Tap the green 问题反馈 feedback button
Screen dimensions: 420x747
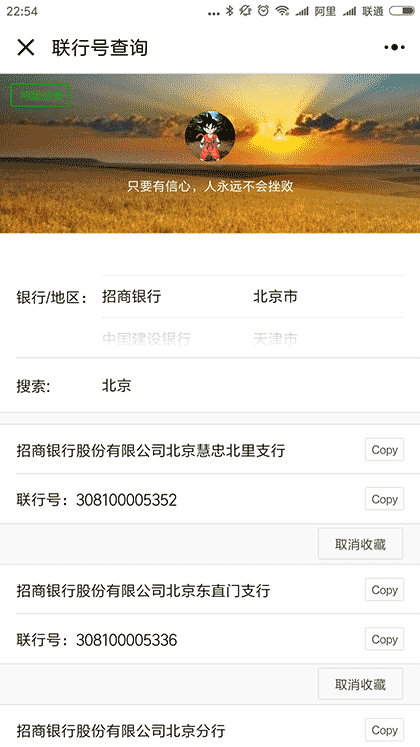pos(40,95)
